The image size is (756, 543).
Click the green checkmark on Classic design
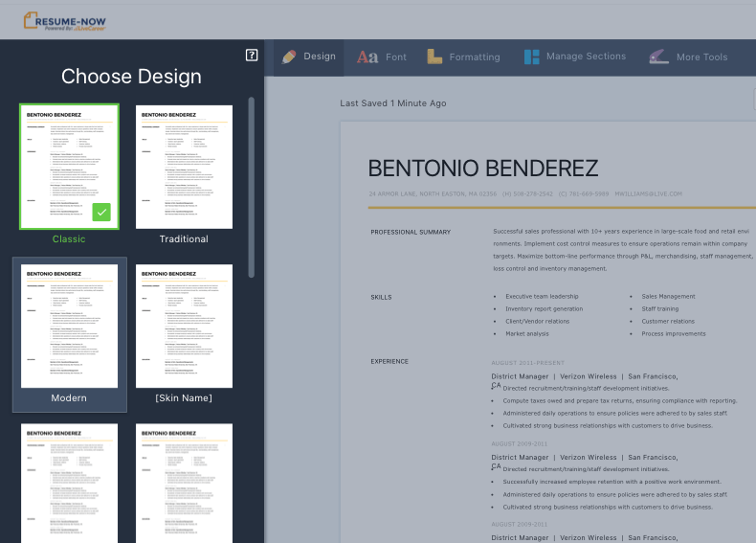pyautogui.click(x=102, y=213)
